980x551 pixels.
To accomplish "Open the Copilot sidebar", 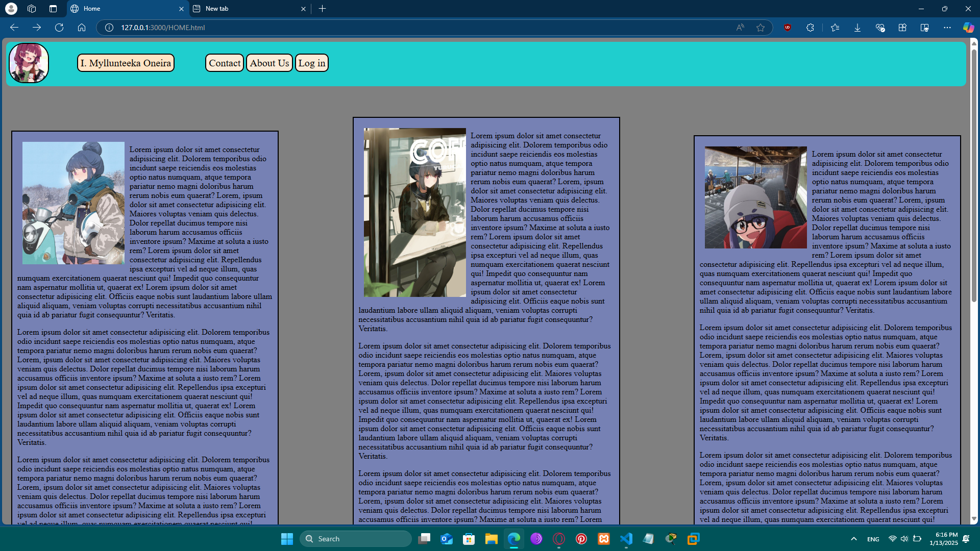I will point(968,28).
